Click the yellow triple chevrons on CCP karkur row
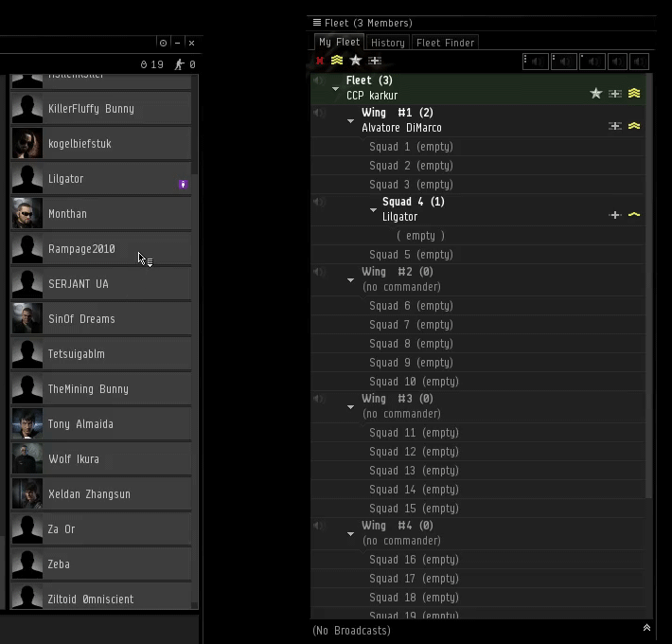The height and width of the screenshot is (644, 672). (x=634, y=93)
